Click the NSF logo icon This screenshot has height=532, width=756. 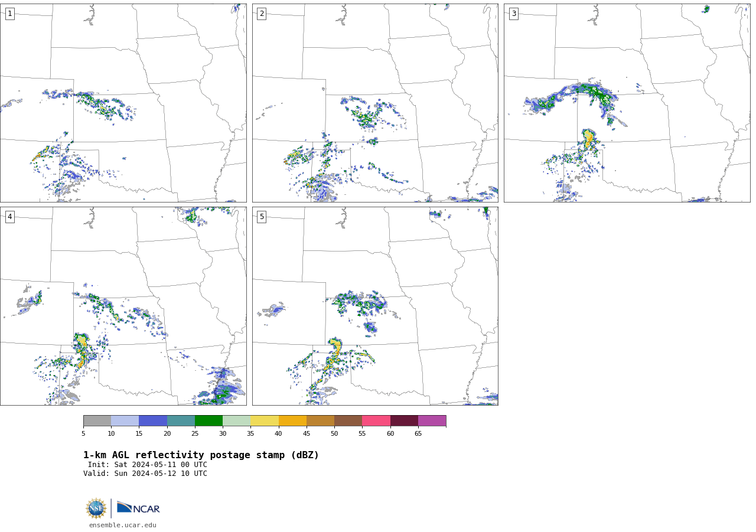(x=96, y=508)
